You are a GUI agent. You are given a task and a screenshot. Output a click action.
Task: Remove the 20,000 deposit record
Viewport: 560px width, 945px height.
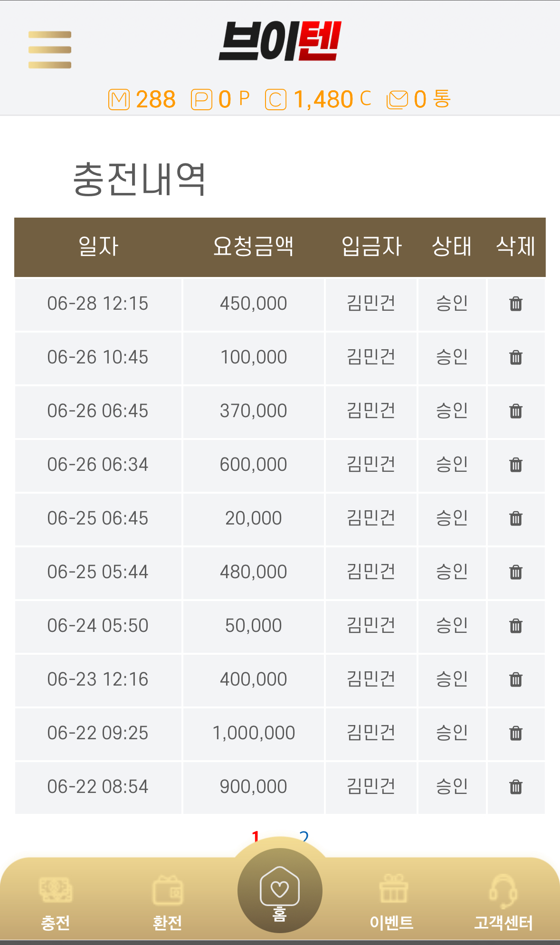tap(516, 518)
